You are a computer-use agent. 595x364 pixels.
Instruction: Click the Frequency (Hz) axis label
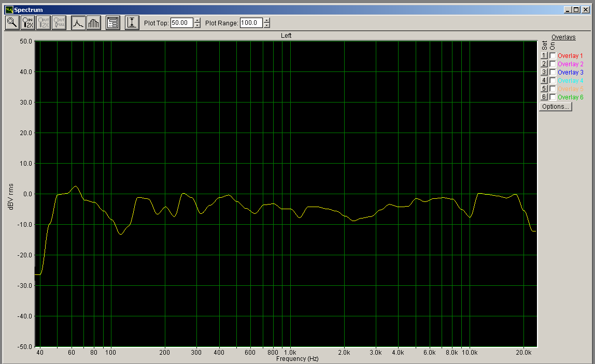[x=297, y=359]
